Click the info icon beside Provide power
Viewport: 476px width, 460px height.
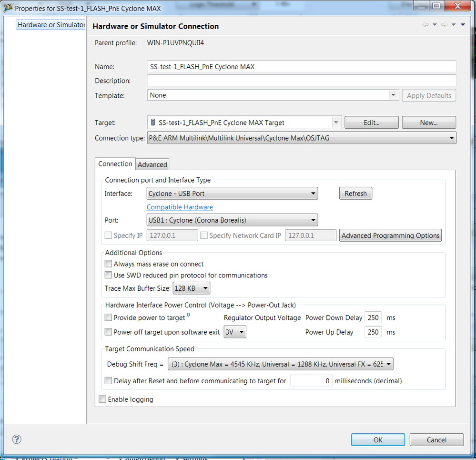coord(189,315)
